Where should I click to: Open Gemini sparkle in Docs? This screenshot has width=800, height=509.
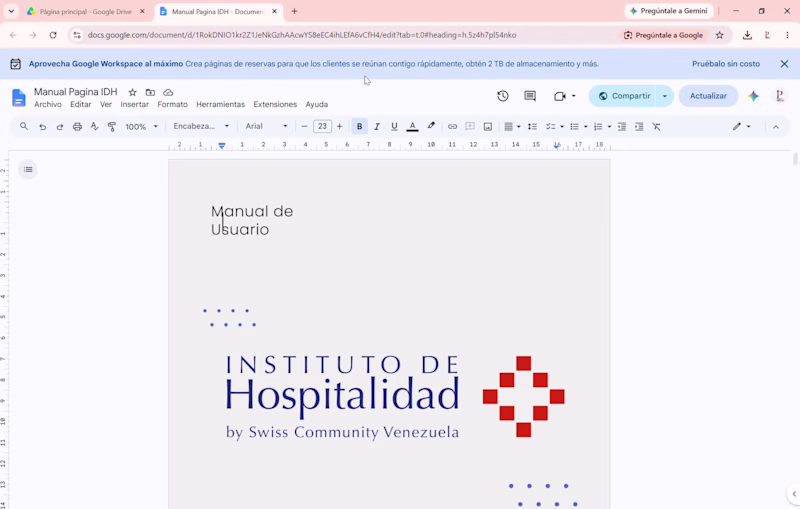pos(754,96)
